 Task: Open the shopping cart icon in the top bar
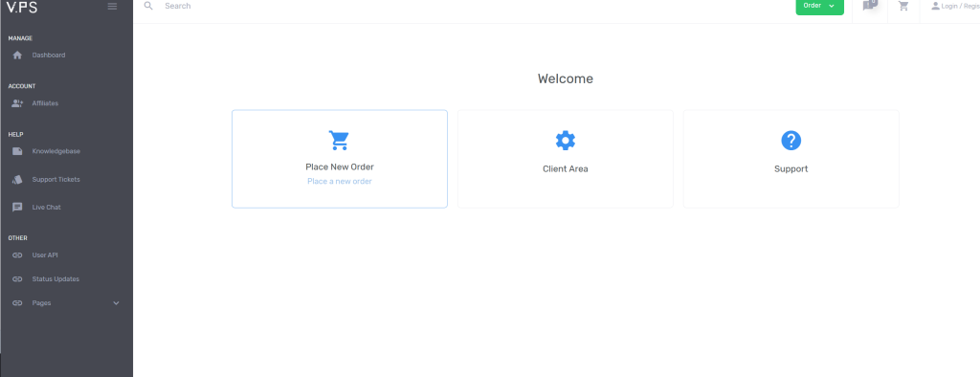pyautogui.click(x=903, y=7)
